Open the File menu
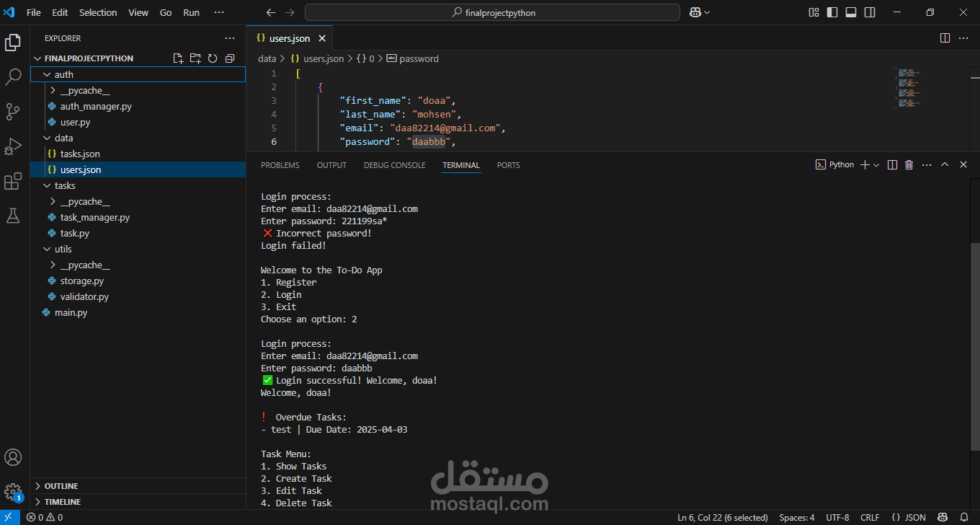The width and height of the screenshot is (980, 525). 33,12
